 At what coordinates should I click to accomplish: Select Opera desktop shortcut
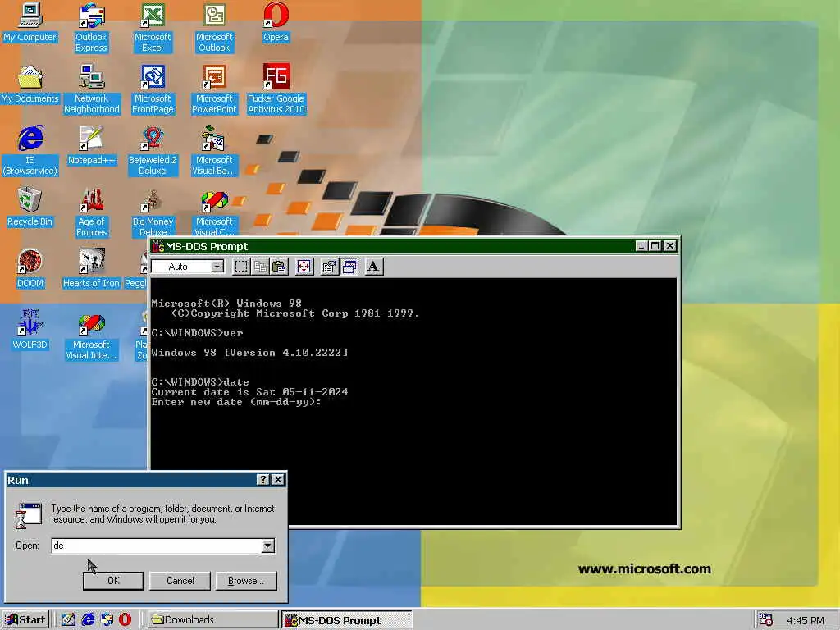click(276, 22)
